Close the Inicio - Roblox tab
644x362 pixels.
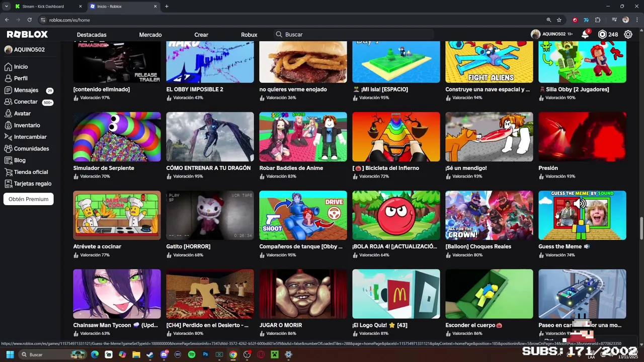(x=155, y=7)
